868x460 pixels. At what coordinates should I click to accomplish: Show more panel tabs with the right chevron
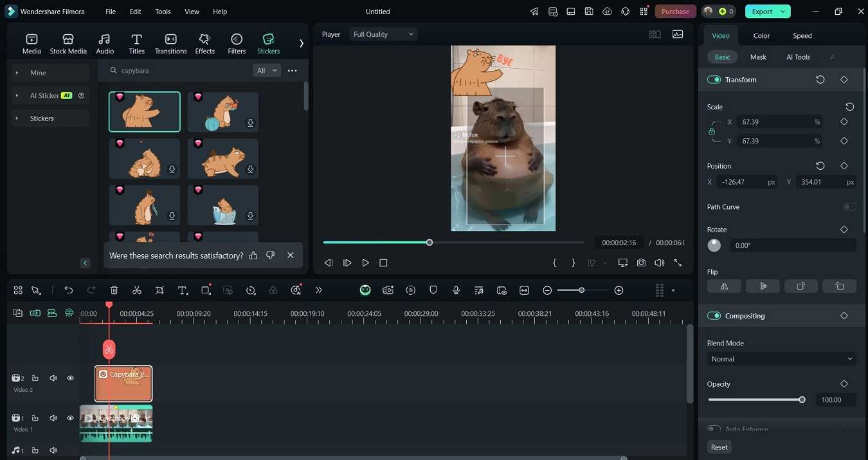tap(302, 43)
